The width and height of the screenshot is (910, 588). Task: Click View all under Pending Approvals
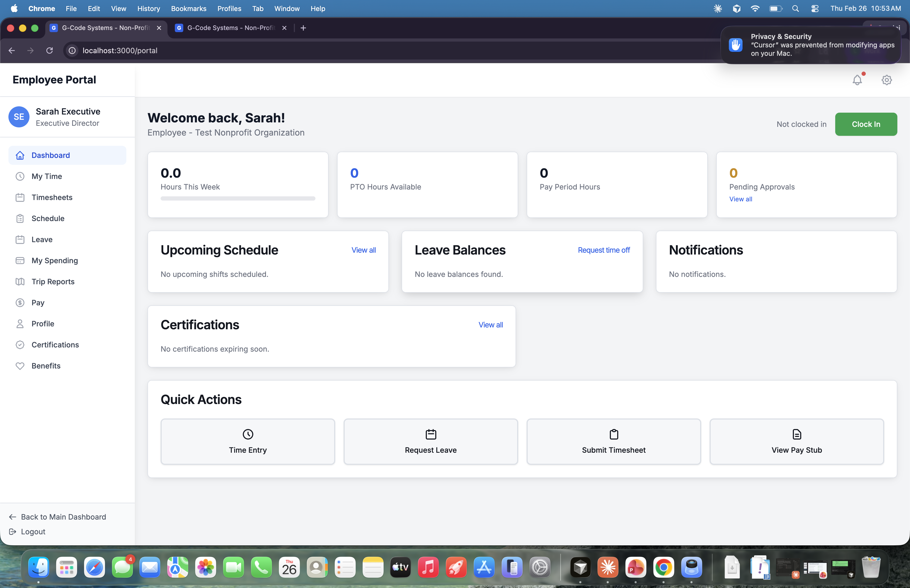740,199
